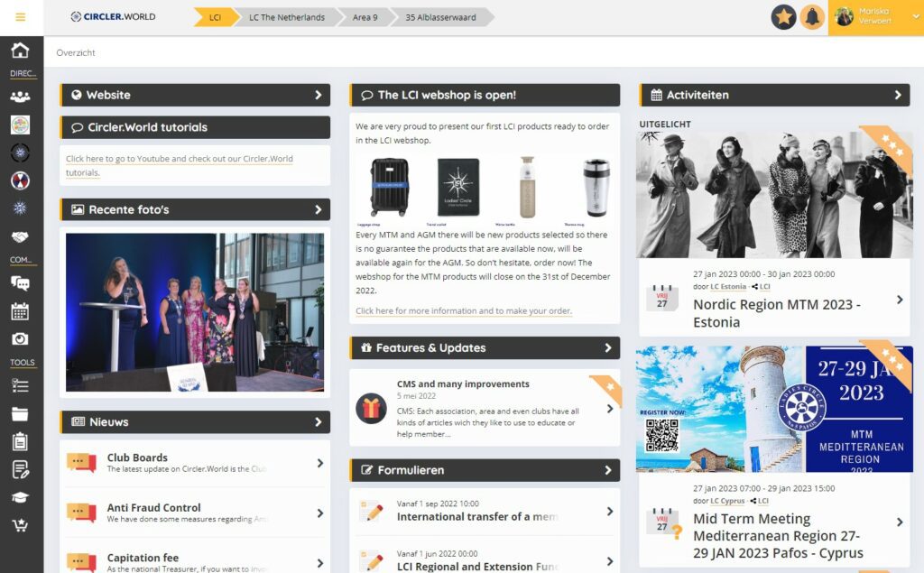
Task: Open the notifications bell
Action: tap(812, 17)
